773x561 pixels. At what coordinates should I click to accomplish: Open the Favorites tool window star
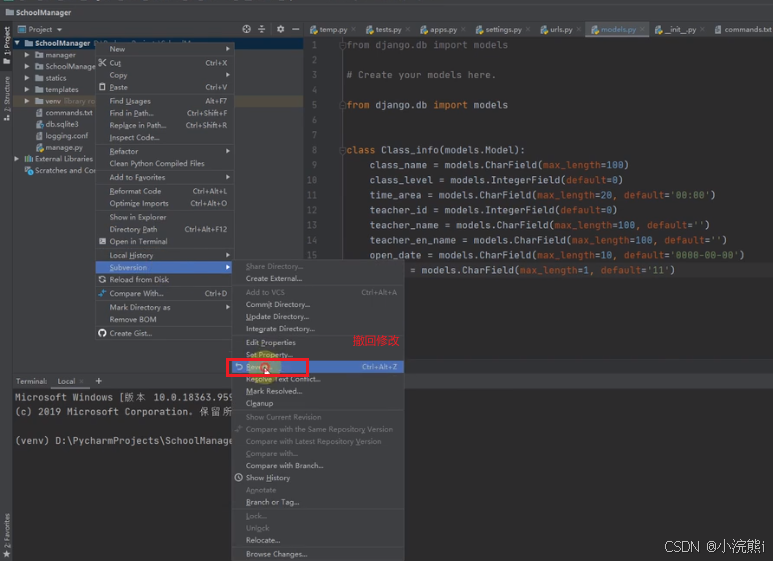coord(6,554)
